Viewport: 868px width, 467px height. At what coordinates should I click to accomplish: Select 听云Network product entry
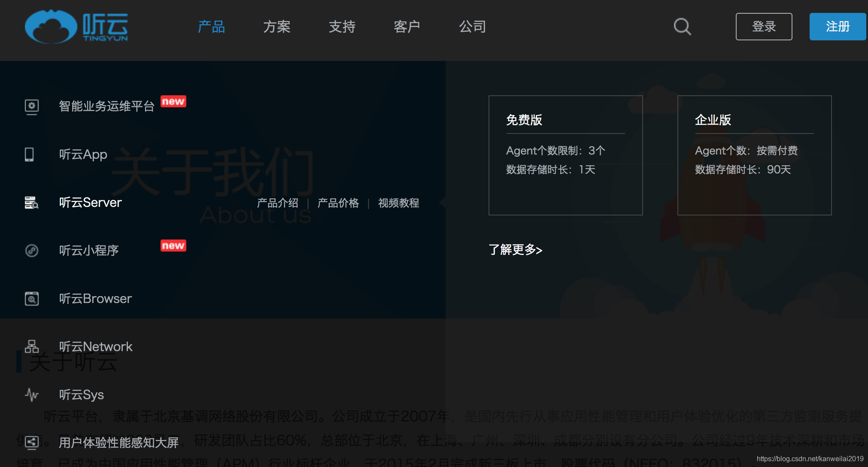click(x=95, y=347)
